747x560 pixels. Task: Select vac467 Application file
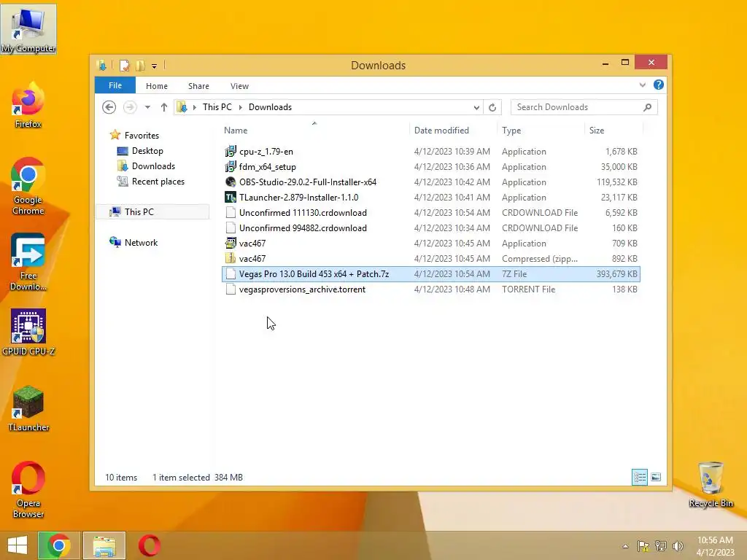coord(430,244)
